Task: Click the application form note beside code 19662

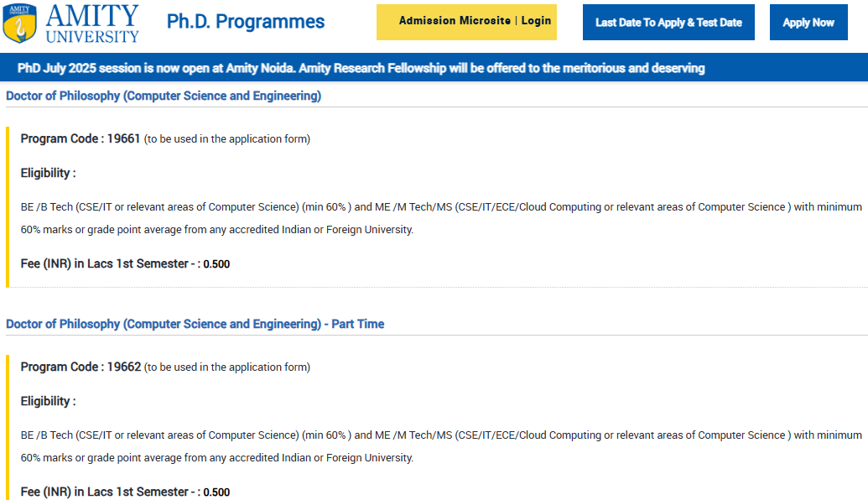Action: (227, 367)
